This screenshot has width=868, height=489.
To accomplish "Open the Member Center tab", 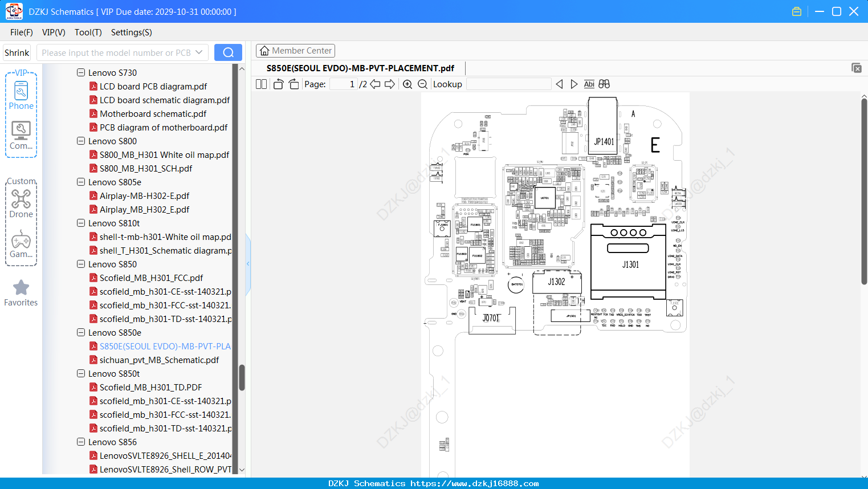I will click(295, 51).
